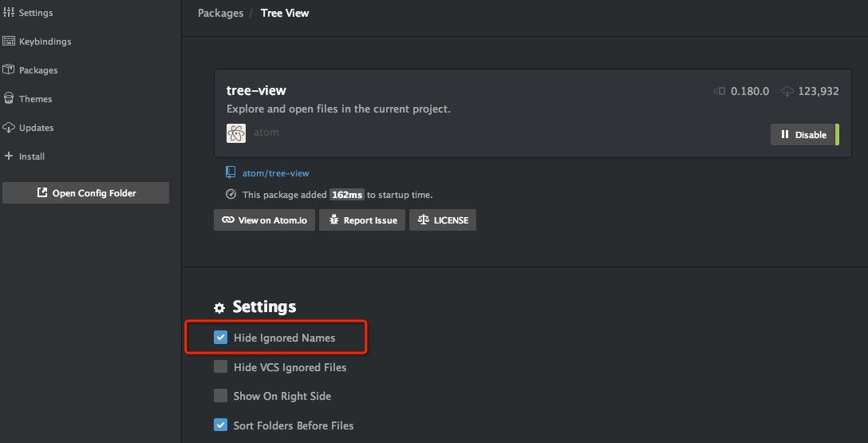Open the LICENSE button
The width and height of the screenshot is (868, 443).
(443, 220)
